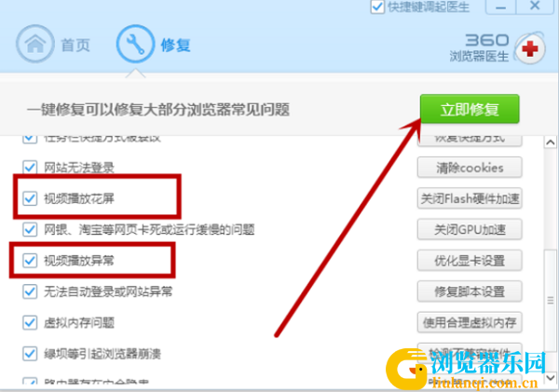This screenshot has width=559, height=392.
Task: Click the green 立即修复 button
Action: click(470, 109)
